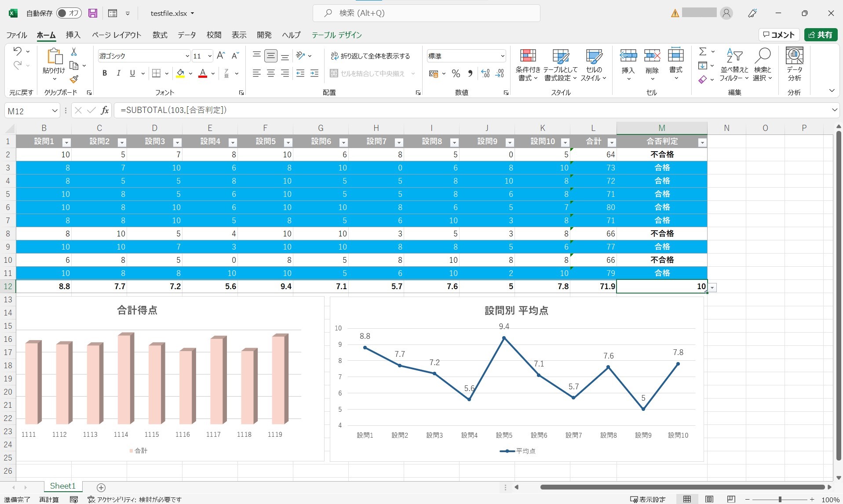This screenshot has height=504, width=843.
Task: Open the font name dropdown
Action: tap(187, 56)
